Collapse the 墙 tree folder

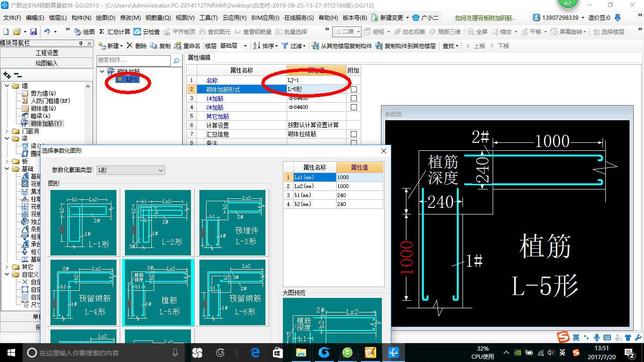coord(7,86)
